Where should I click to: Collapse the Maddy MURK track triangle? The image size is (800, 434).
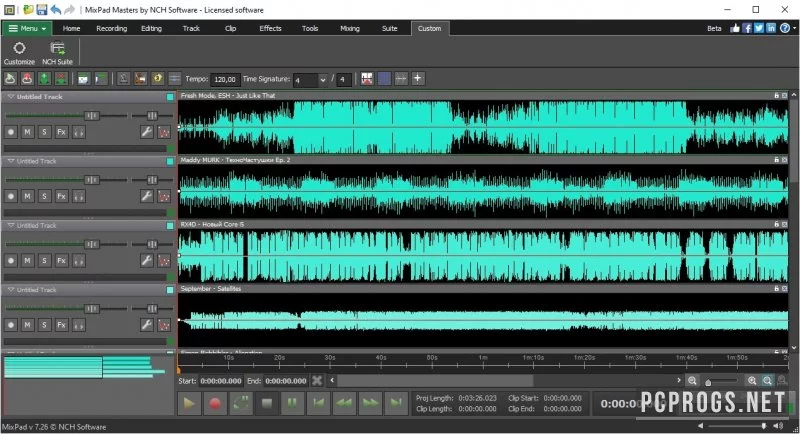click(11, 161)
